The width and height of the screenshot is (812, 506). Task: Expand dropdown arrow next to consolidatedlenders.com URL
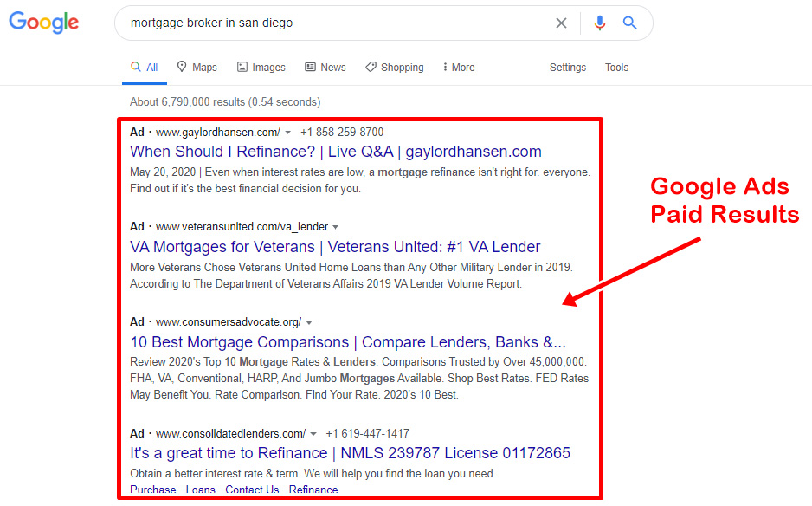[313, 434]
